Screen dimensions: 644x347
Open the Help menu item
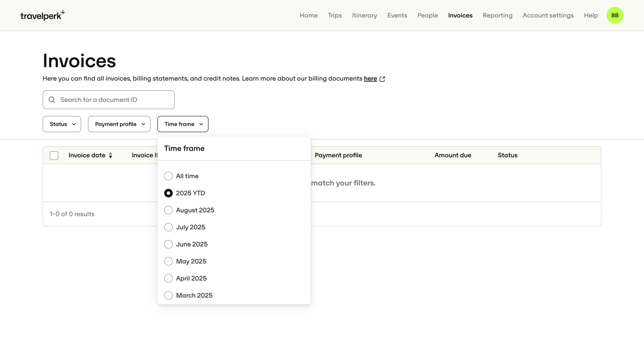pyautogui.click(x=591, y=15)
